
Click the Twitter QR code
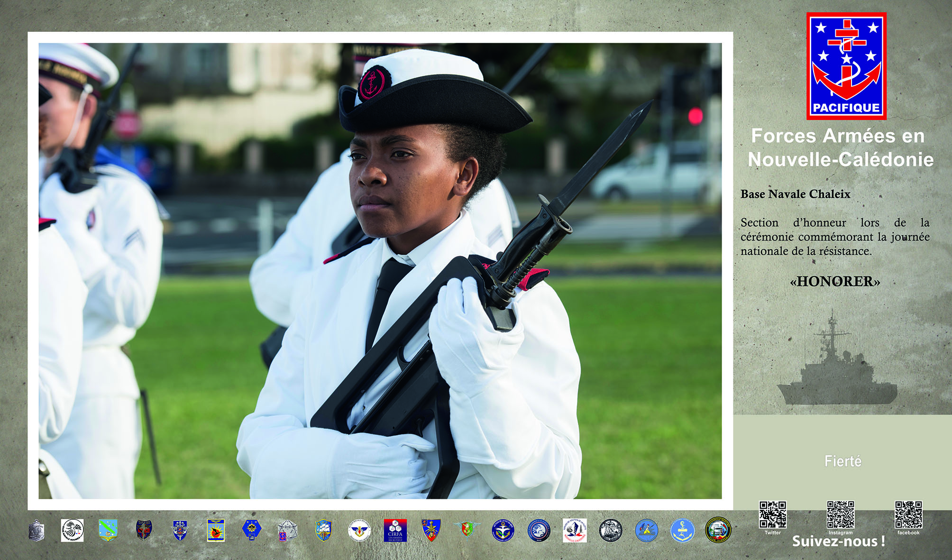point(772,514)
